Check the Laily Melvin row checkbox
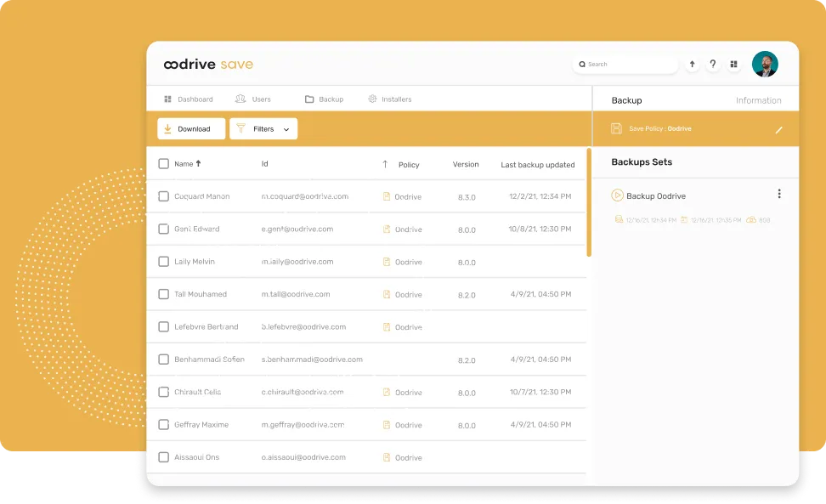This screenshot has height=504, width=826. coord(164,262)
